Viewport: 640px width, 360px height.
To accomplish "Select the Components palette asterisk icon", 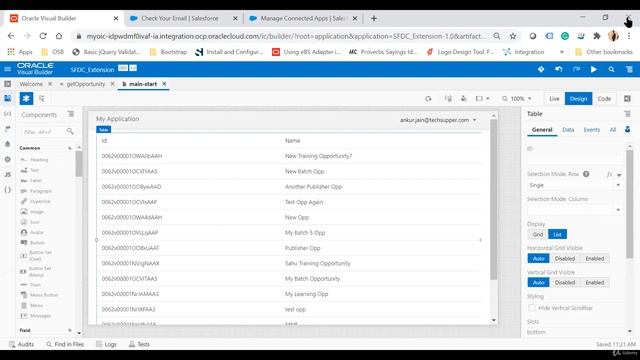I will tap(26, 98).
